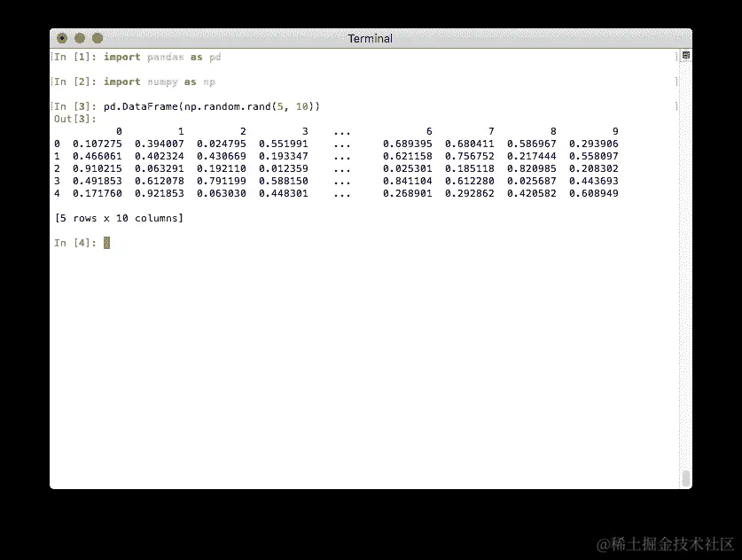The width and height of the screenshot is (742, 560).
Task: Click the value 0.268901
Action: click(408, 193)
